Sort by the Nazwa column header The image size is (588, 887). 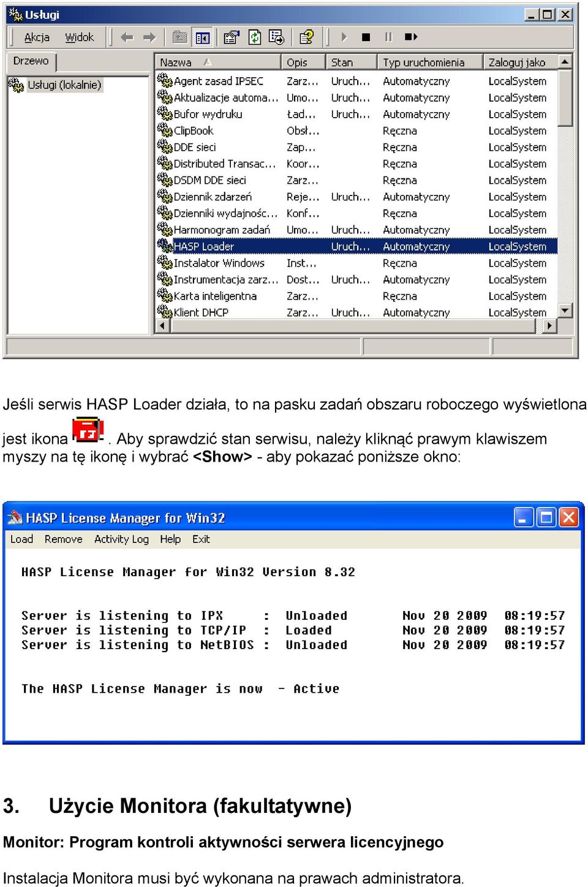click(x=217, y=62)
